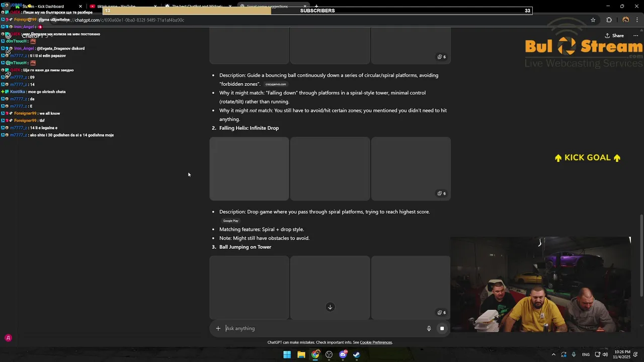Click the 'Falling Helix: Infinite Drop' heading
The width and height of the screenshot is (644, 362).
click(x=249, y=128)
